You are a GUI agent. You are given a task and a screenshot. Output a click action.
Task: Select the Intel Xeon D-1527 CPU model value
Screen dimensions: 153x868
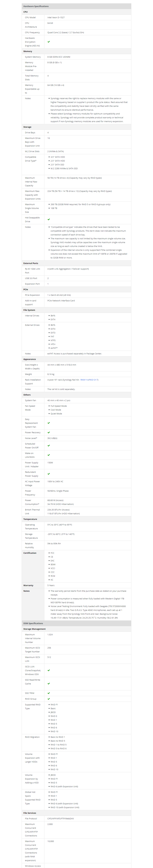pos(56,18)
